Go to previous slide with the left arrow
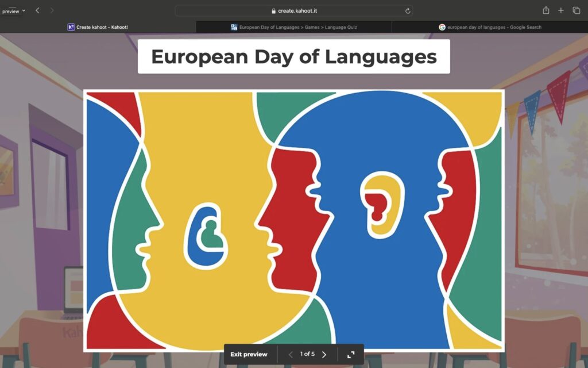The image size is (588, 368). [x=291, y=355]
